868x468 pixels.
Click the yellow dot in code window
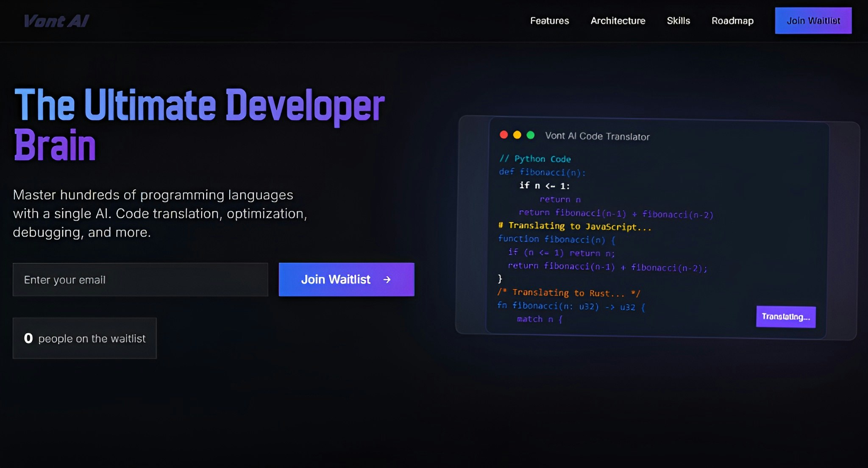point(517,135)
